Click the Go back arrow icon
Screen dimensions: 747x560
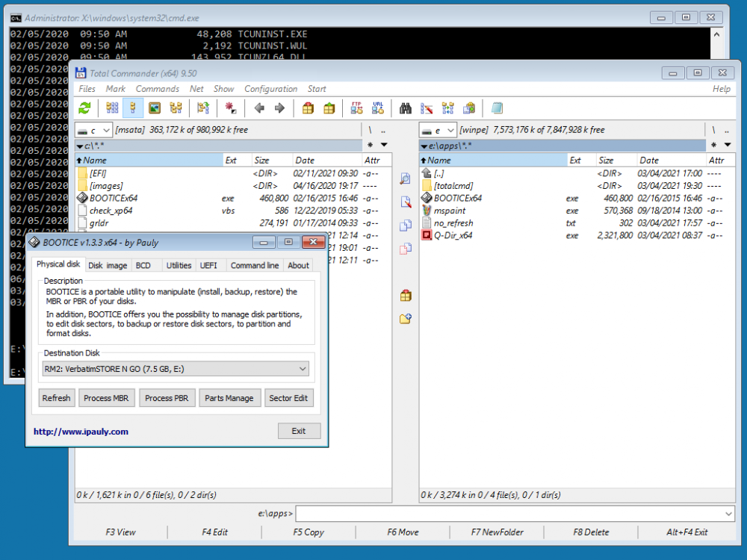259,108
